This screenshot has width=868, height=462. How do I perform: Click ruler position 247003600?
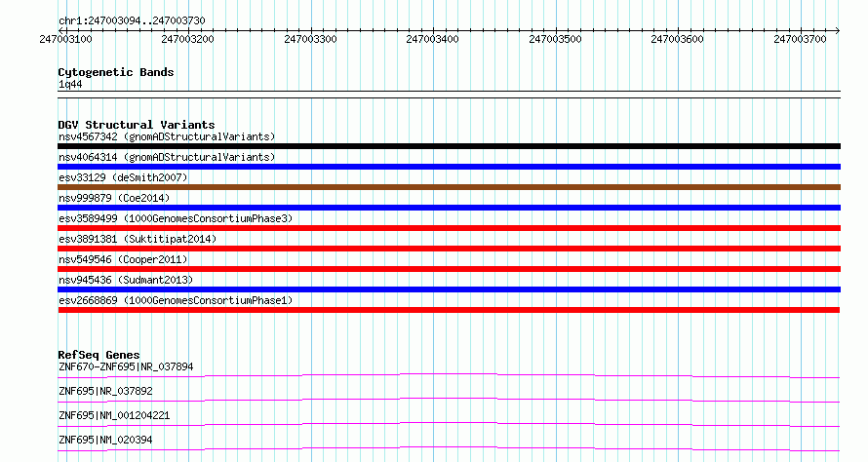pyautogui.click(x=677, y=39)
